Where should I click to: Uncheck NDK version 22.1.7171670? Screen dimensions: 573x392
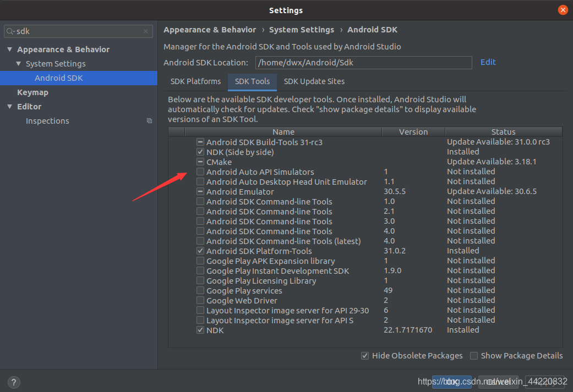coord(200,330)
